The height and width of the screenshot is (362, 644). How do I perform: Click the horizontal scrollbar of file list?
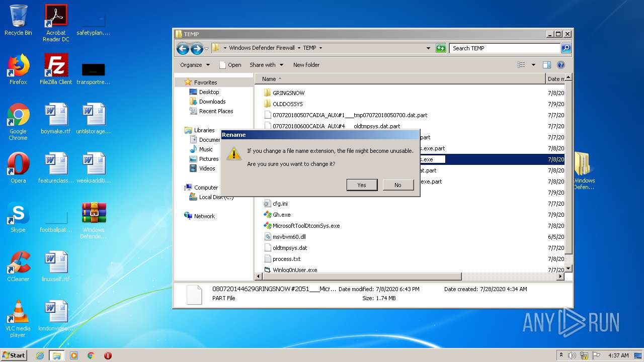(x=362, y=277)
